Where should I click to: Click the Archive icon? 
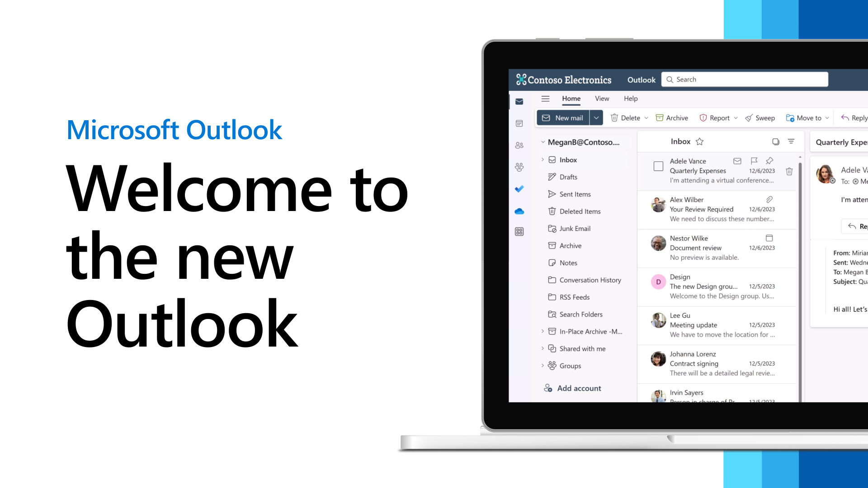[660, 117]
